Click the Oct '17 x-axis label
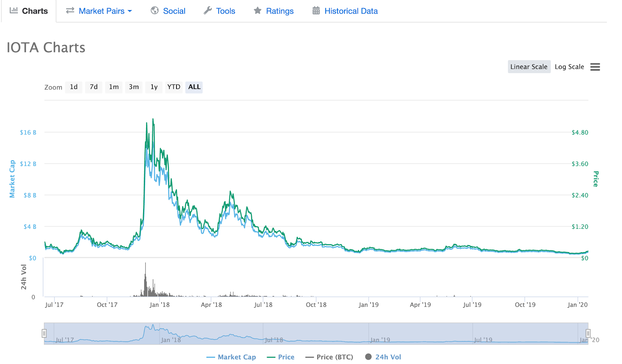The image size is (622, 364). coord(107,305)
